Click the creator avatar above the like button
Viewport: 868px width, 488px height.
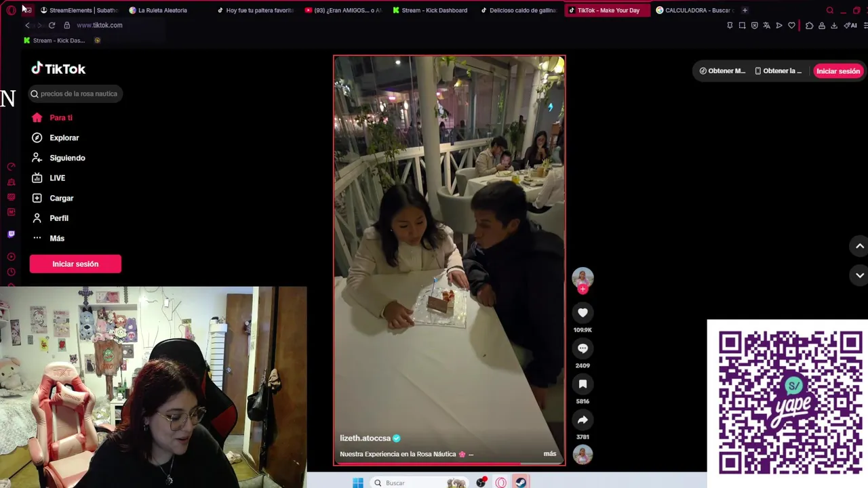pyautogui.click(x=583, y=278)
